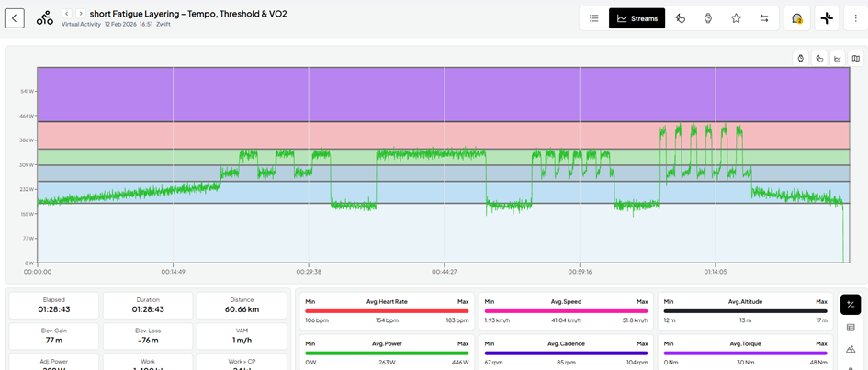This screenshot has width=868, height=370.
Task: Click the pinwheel logo button
Action: (827, 17)
